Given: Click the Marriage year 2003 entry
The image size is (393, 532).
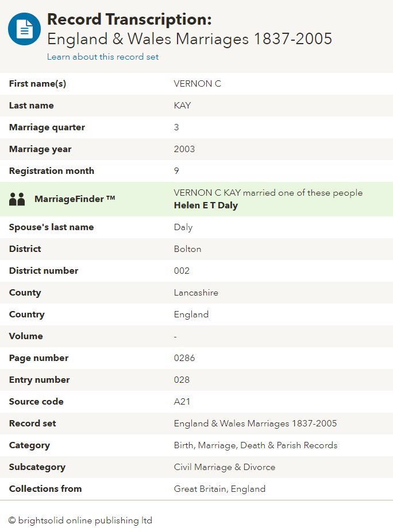Looking at the screenshot, I should (183, 149).
